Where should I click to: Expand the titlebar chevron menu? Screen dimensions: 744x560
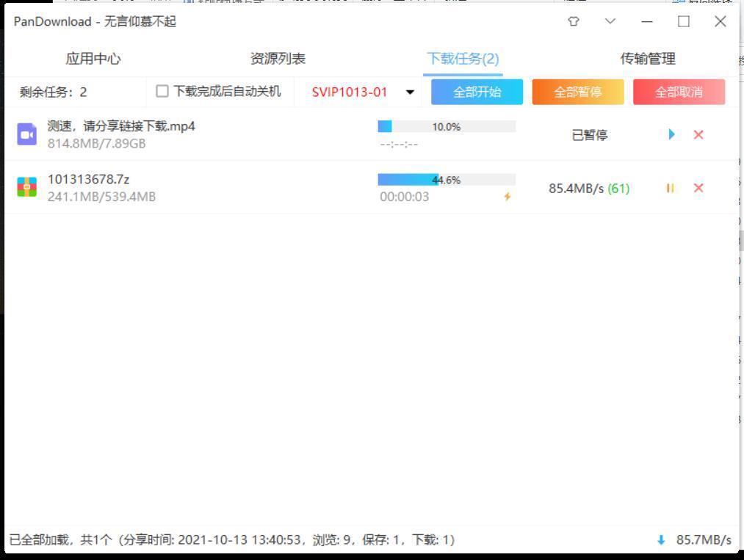[x=610, y=22]
